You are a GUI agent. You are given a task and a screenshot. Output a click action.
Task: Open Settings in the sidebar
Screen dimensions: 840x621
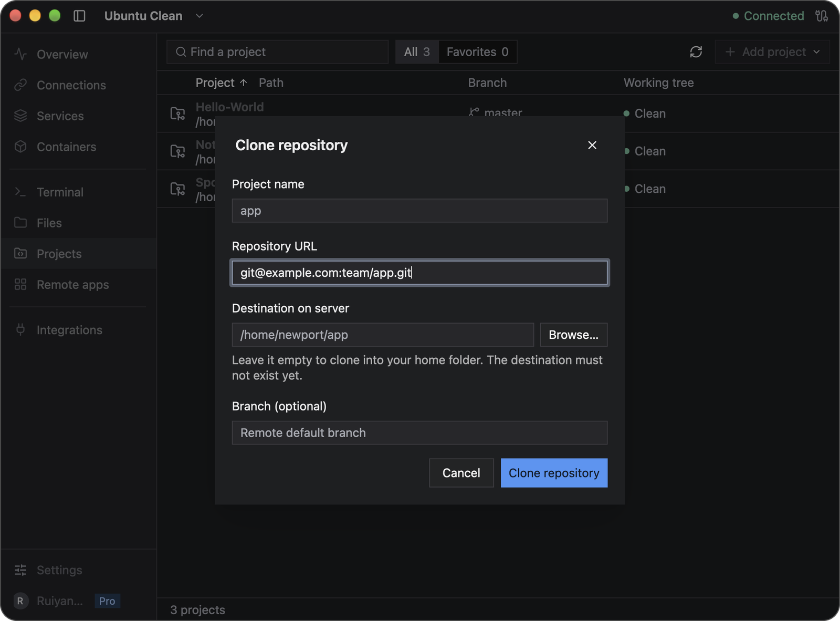click(x=78, y=570)
